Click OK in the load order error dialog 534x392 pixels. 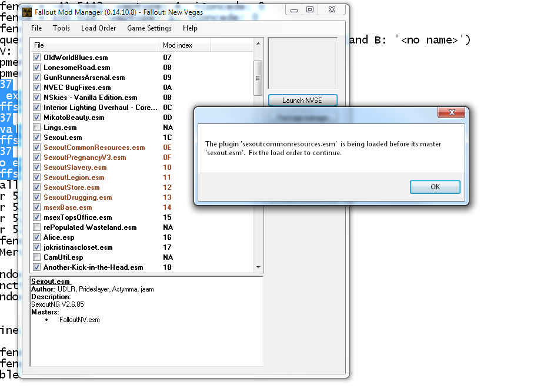click(x=435, y=187)
